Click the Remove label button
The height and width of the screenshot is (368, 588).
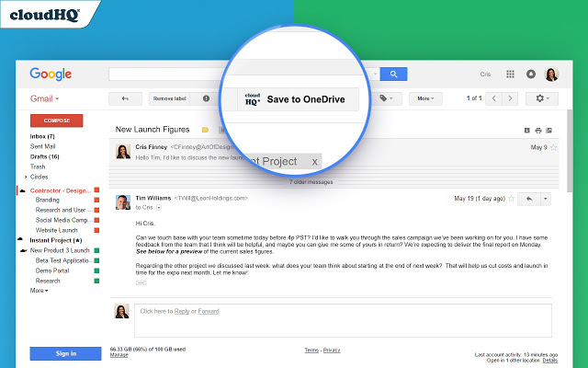tap(169, 98)
